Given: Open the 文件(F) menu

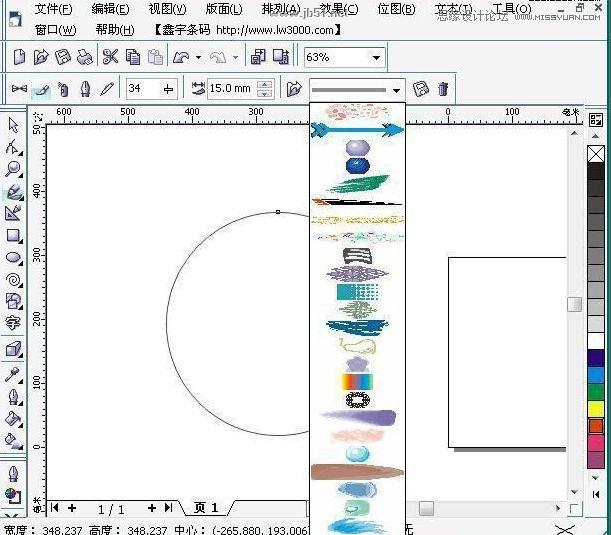Looking at the screenshot, I should tap(53, 9).
